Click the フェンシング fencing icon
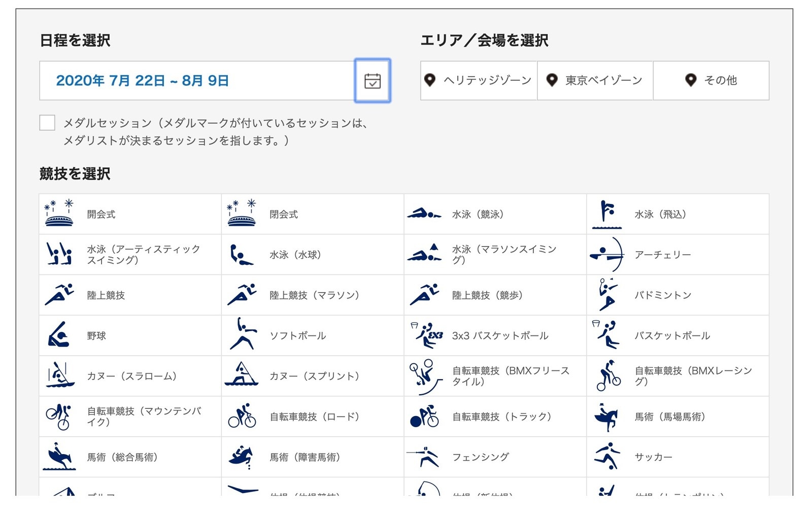 pos(423,457)
